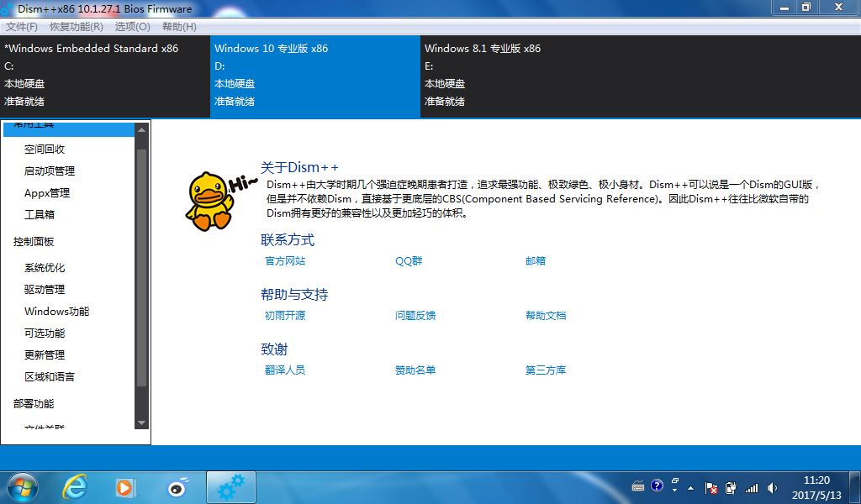Open the 问题反馈 link
The width and height of the screenshot is (861, 504).
pos(415,315)
